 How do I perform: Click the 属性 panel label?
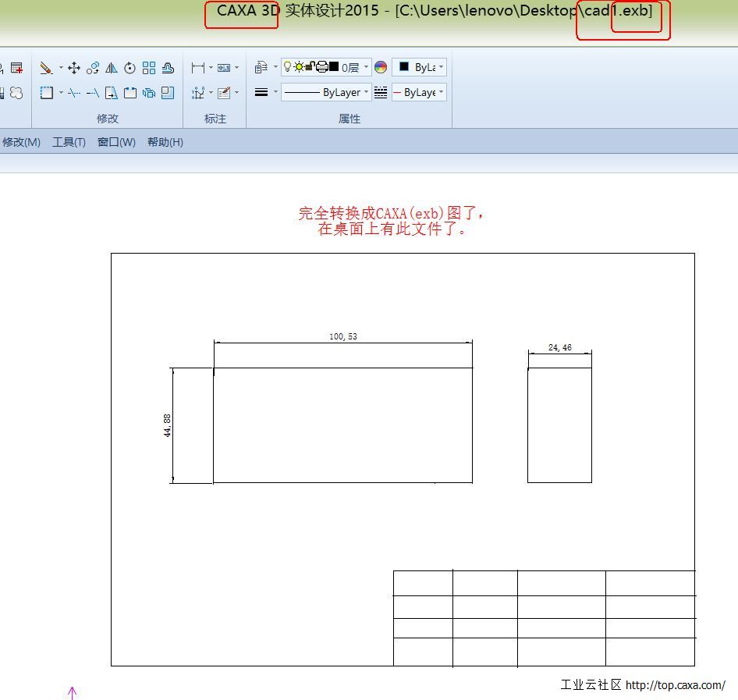click(x=349, y=119)
